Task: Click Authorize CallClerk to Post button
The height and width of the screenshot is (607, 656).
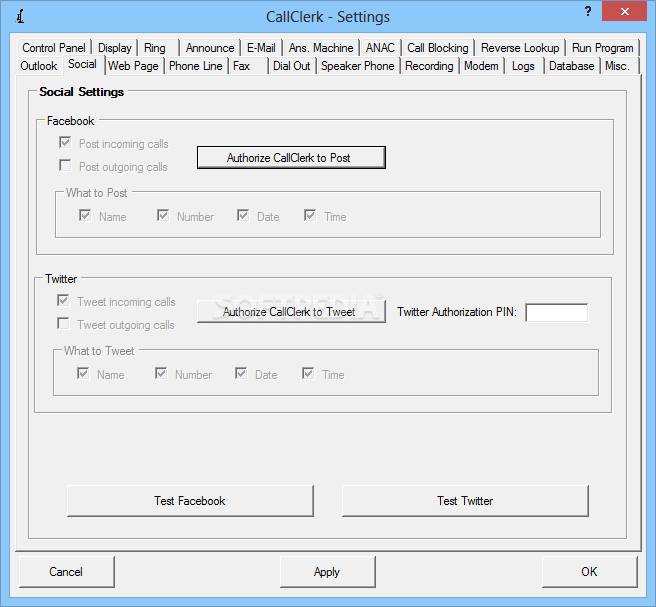Action: 291,158
